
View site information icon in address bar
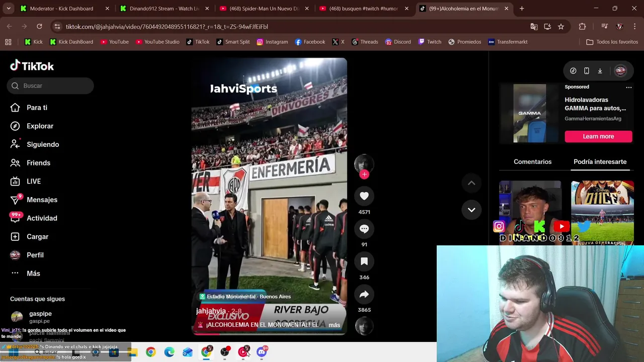57,27
